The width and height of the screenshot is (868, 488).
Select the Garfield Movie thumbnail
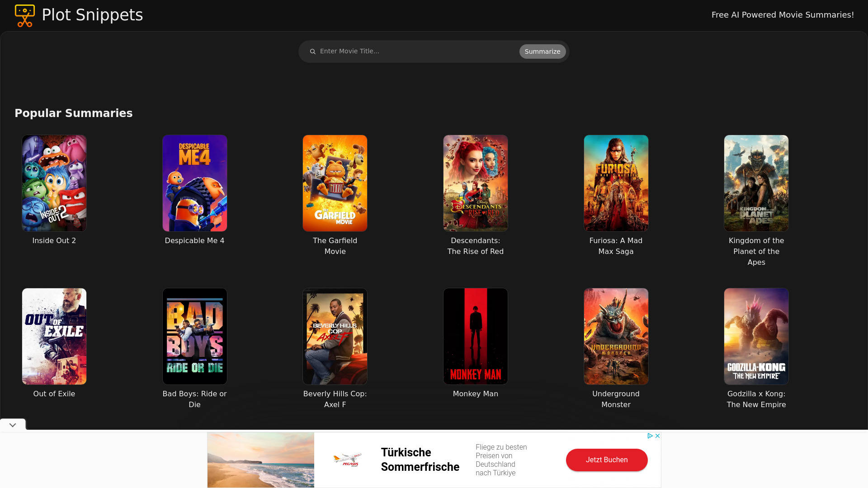pos(335,183)
